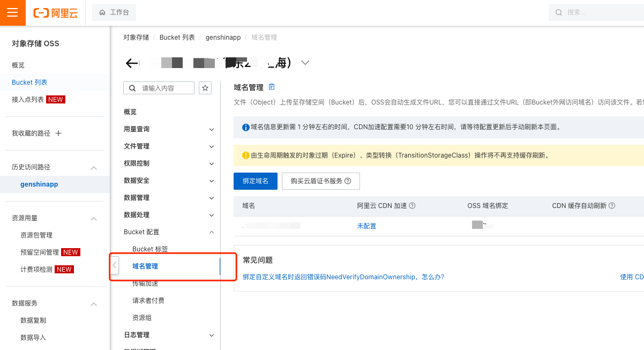Focus the 请输入内容 menu search field
Screen dimensions: 644x350
[x=159, y=88]
